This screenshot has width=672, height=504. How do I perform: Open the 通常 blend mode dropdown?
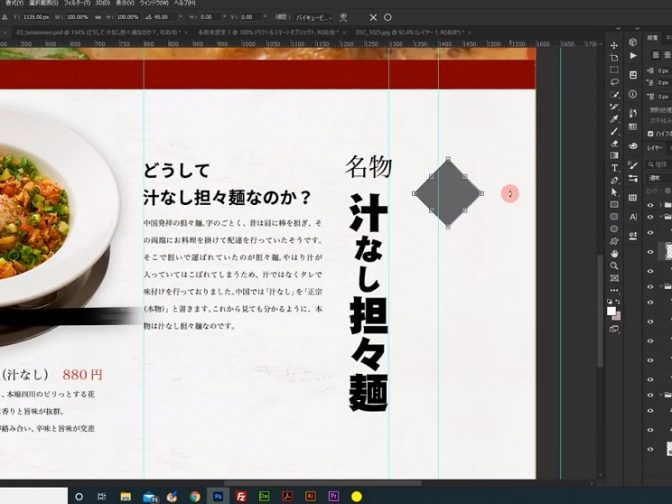659,178
